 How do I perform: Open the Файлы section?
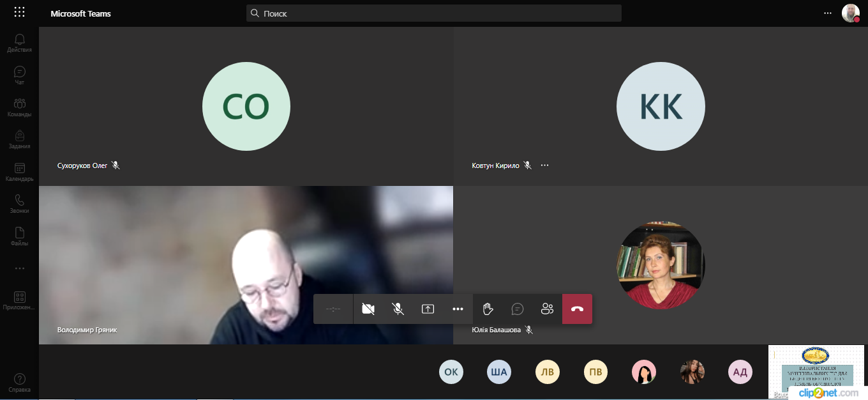(19, 236)
